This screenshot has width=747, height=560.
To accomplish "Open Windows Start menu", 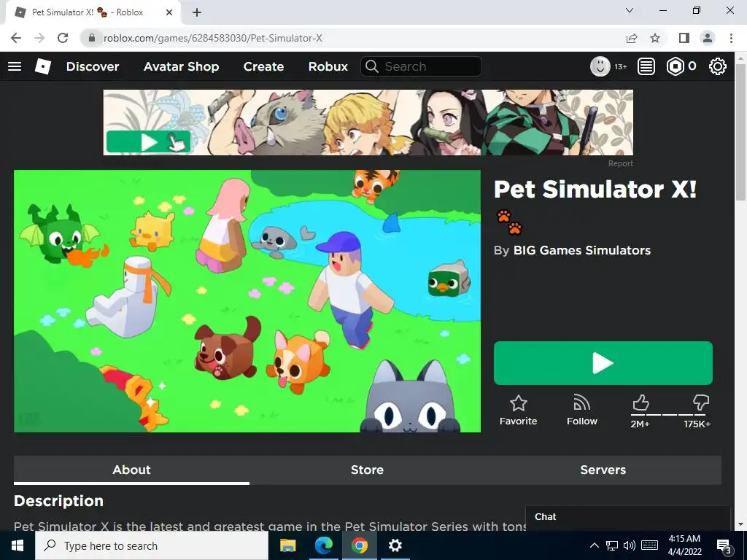I will click(18, 545).
